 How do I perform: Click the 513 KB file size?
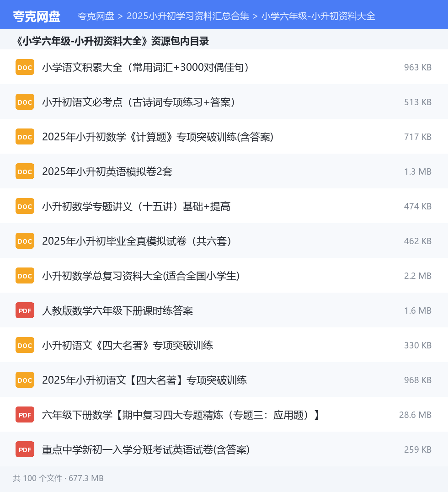click(x=417, y=102)
